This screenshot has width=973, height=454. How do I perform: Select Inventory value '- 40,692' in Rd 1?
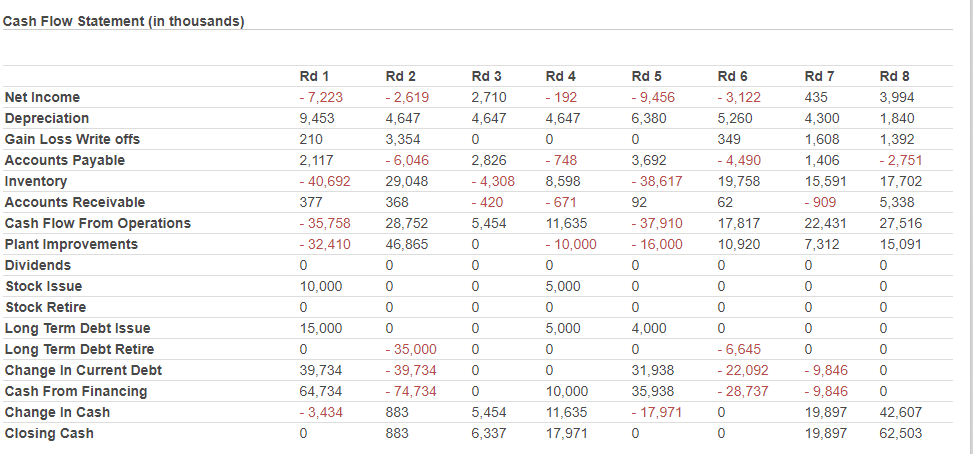325,182
